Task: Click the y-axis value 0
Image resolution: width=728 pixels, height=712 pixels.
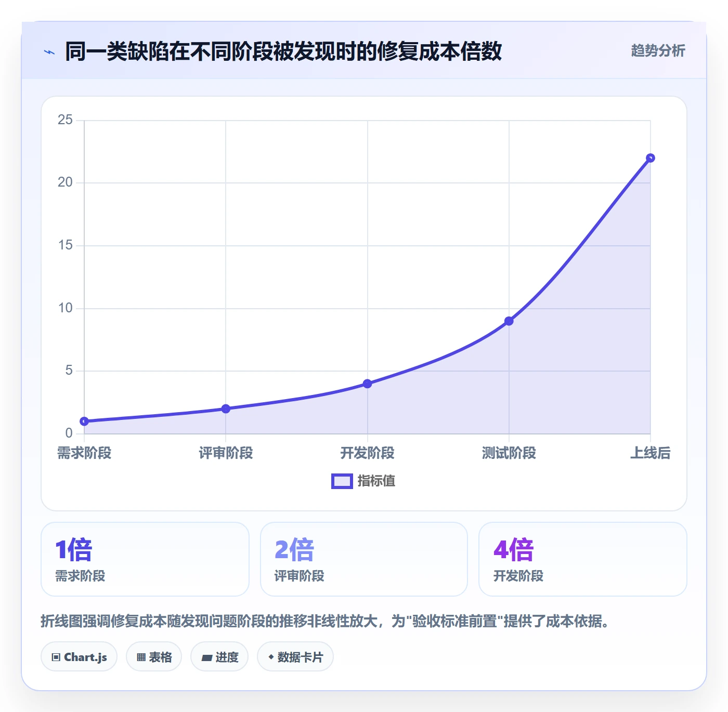Action: coord(69,433)
